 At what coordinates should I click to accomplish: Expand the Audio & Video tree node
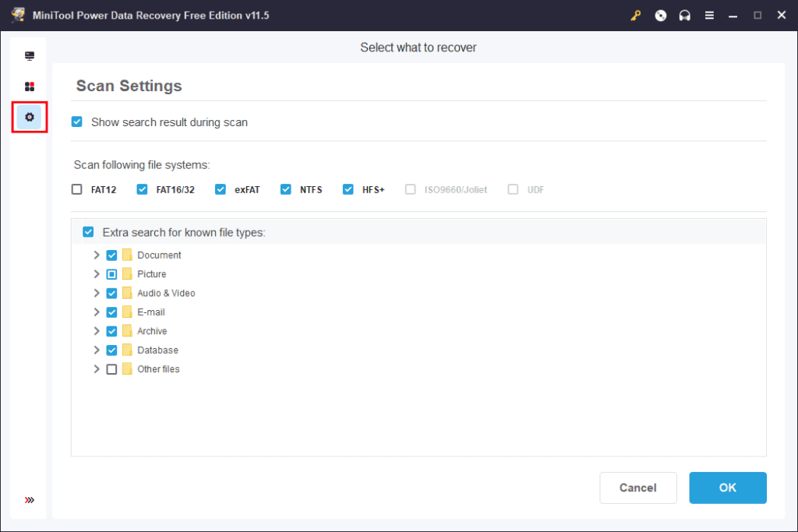point(96,293)
